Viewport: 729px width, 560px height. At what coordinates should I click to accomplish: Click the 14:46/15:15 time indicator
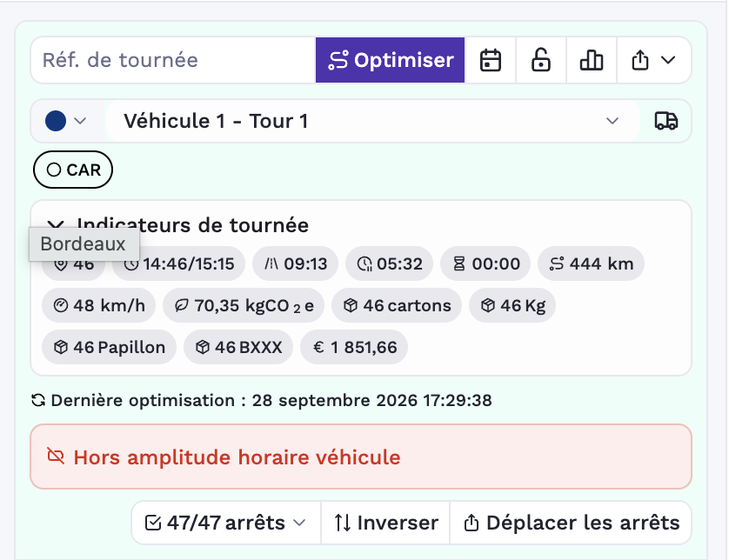tap(178, 263)
